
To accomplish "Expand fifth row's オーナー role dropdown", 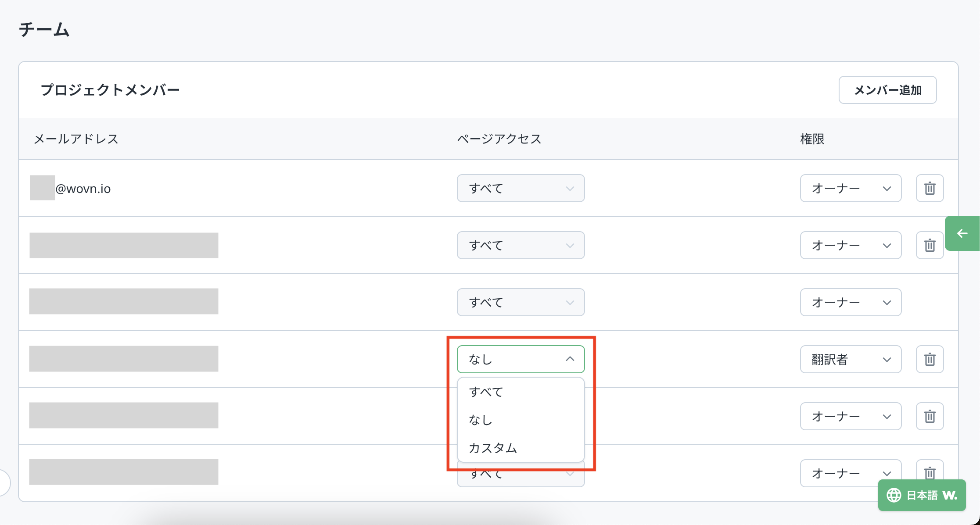I will (x=851, y=416).
